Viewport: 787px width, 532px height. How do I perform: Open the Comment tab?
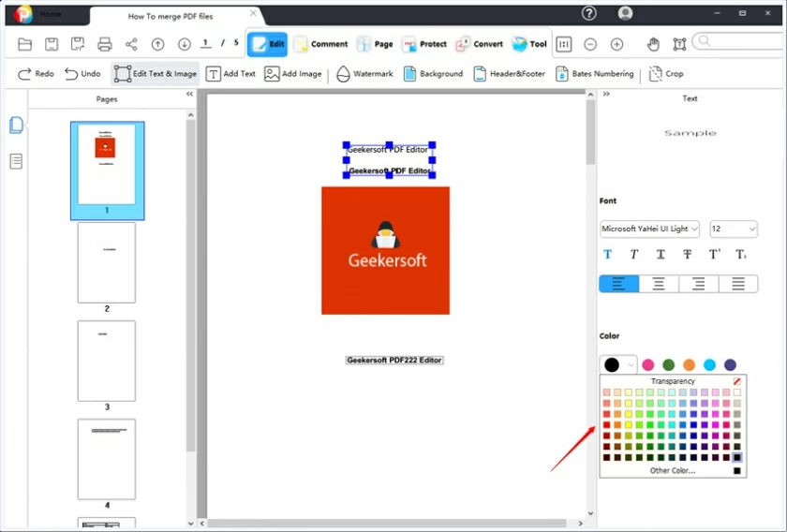[320, 44]
